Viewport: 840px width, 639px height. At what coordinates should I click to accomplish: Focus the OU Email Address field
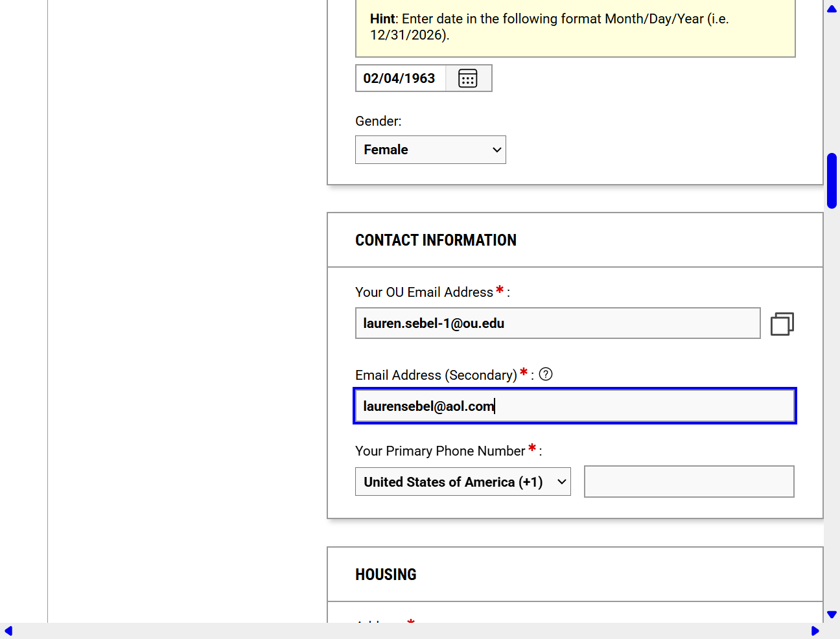(557, 323)
